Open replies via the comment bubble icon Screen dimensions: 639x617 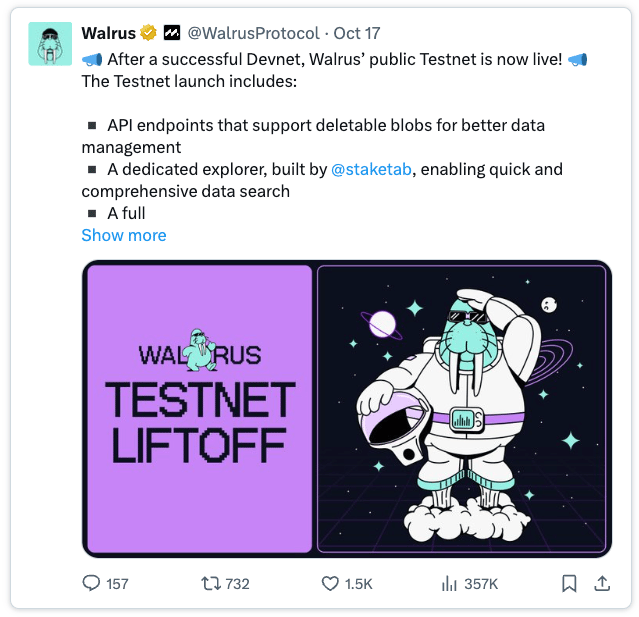91,583
